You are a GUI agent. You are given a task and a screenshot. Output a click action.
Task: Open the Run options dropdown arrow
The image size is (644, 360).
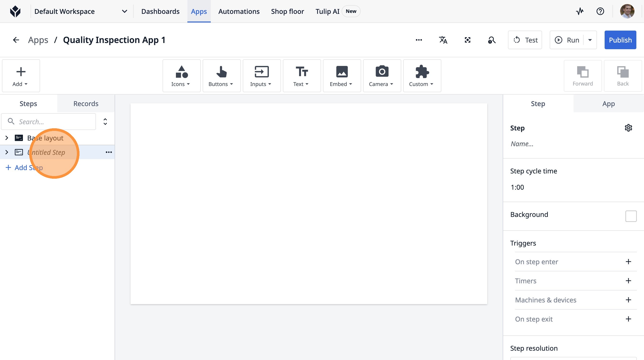(x=590, y=40)
